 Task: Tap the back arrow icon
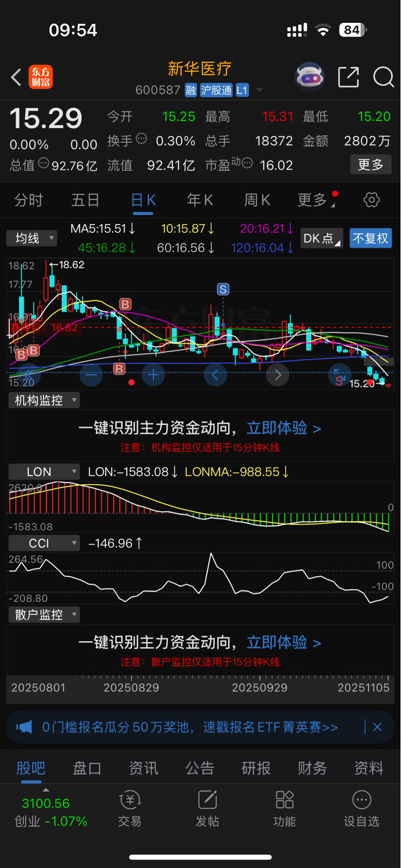pyautogui.click(x=16, y=77)
